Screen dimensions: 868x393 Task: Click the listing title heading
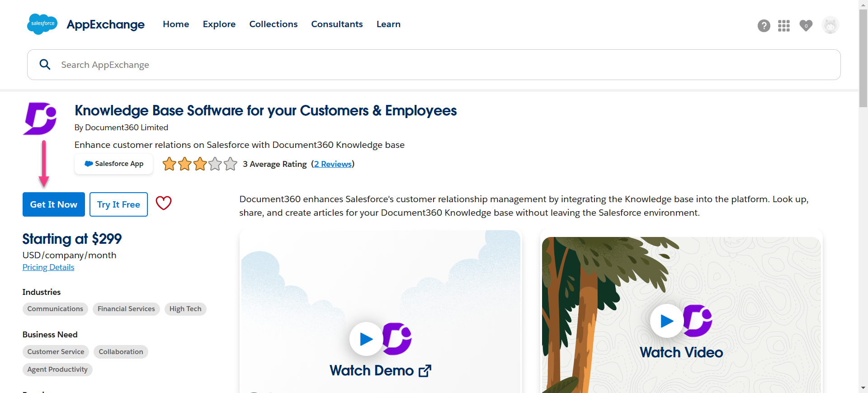265,111
